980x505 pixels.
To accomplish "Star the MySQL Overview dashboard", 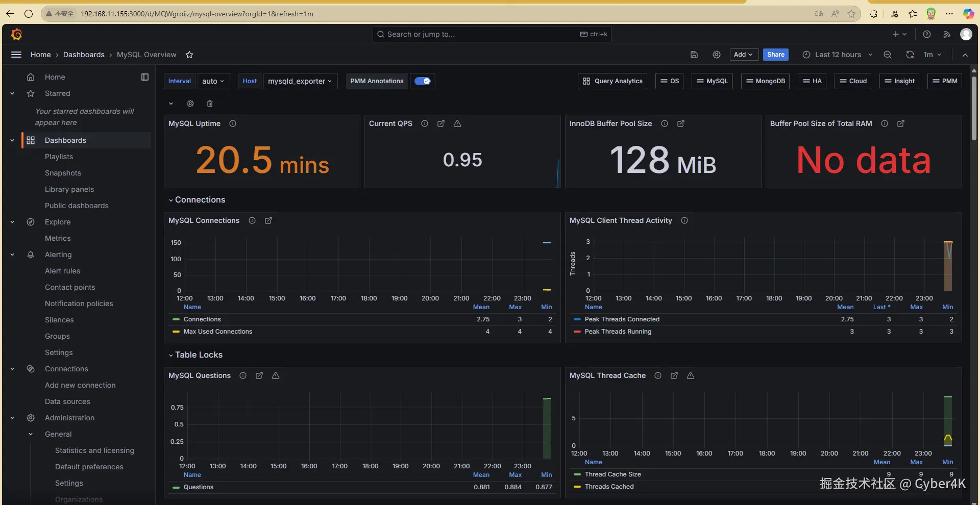I will tap(189, 55).
